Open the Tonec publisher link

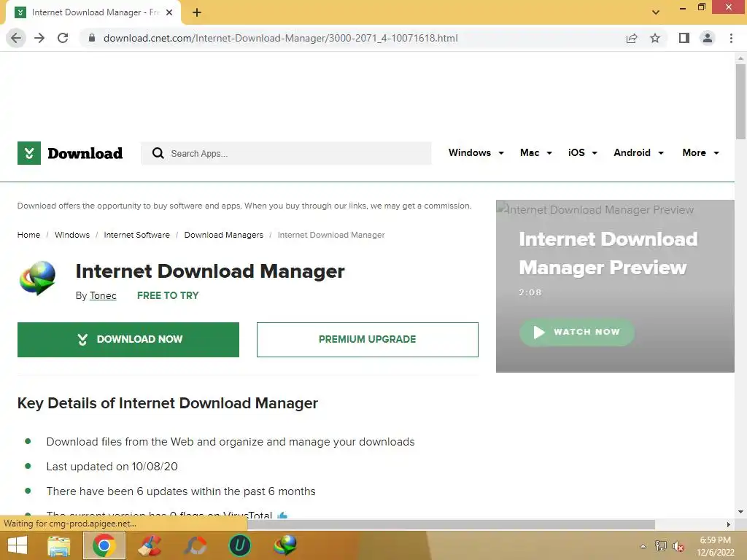click(103, 296)
